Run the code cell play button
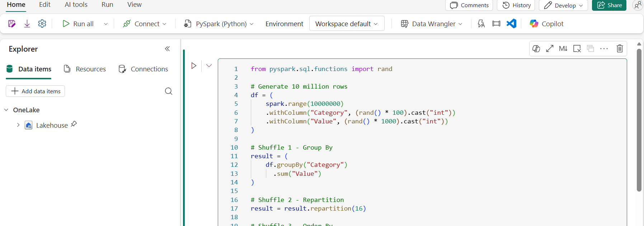The image size is (644, 226). (x=194, y=66)
